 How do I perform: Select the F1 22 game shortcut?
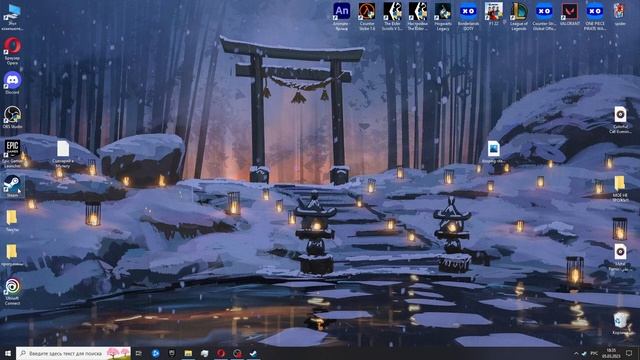click(x=493, y=14)
